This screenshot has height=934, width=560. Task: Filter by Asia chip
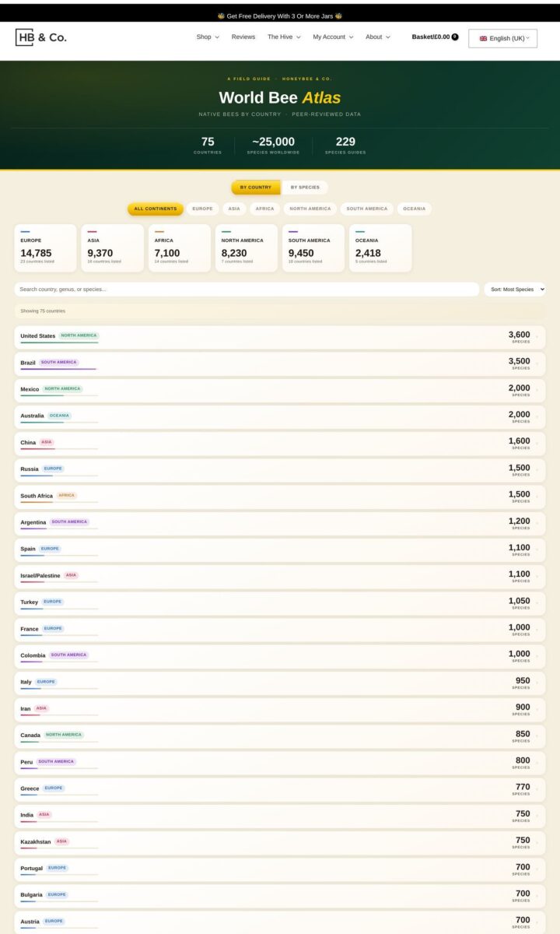234,209
